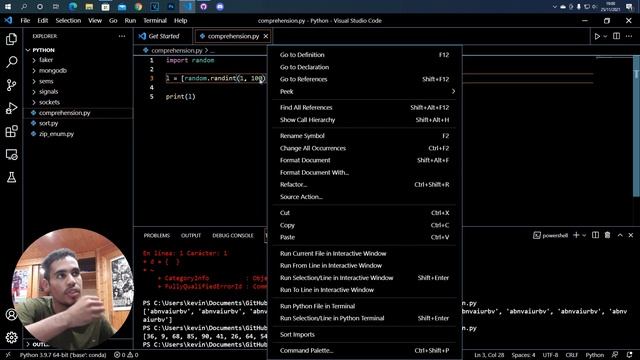Switch to the OUTPUT panel tab
The width and height of the screenshot is (640, 360).
click(x=191, y=236)
